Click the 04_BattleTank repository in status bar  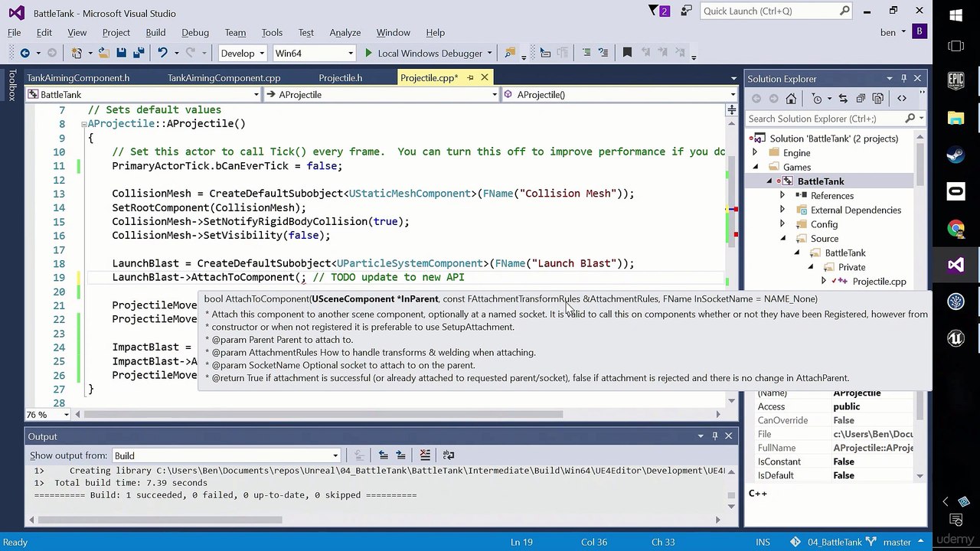pyautogui.click(x=836, y=542)
